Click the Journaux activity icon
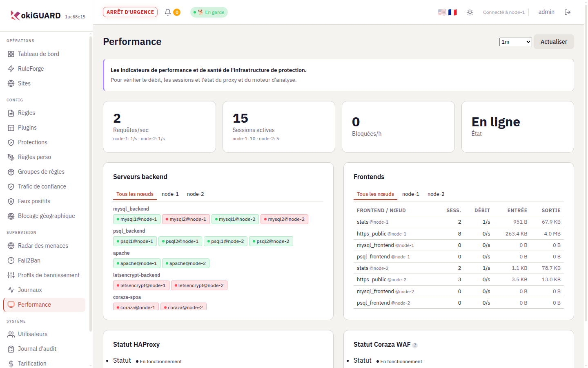Screen dimensions: 588x368 [11, 290]
